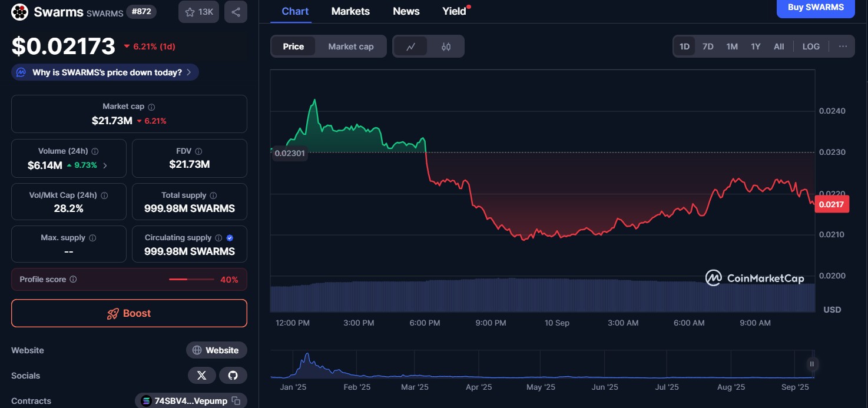Set chart range to 1Y

click(756, 47)
